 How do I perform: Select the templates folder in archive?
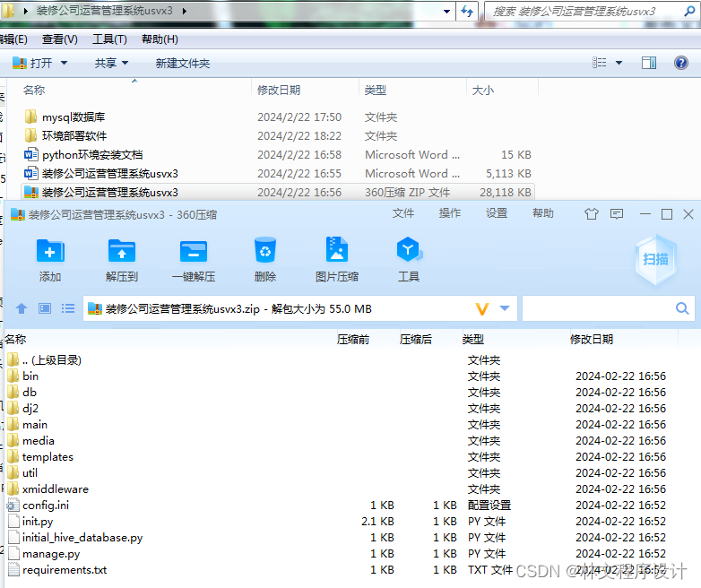coord(40,456)
